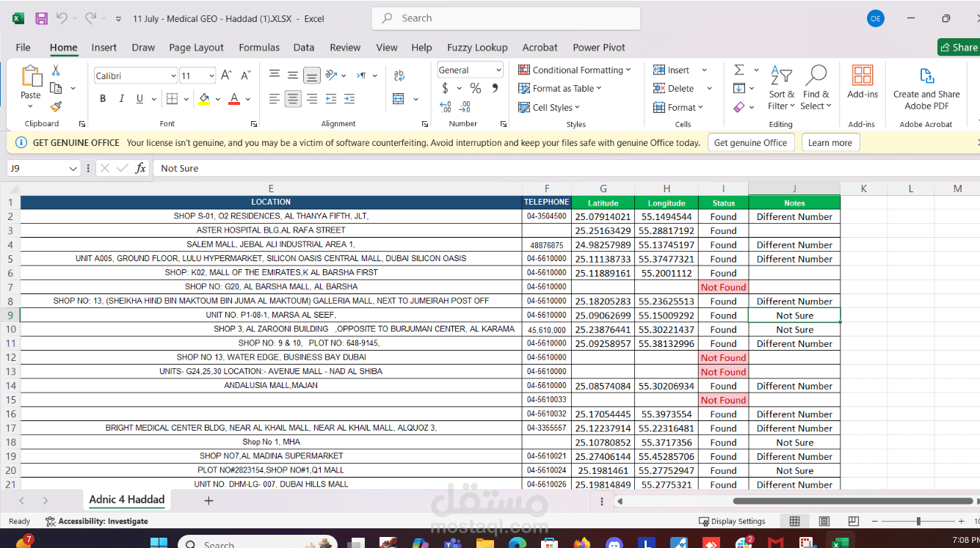The width and height of the screenshot is (980, 548).
Task: Expand the Name Box dropdown arrow
Action: [73, 169]
